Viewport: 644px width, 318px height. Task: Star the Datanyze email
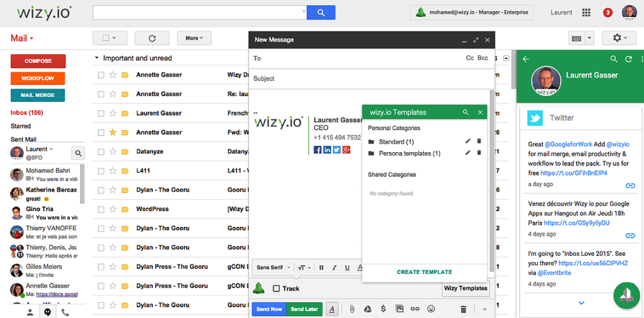pos(113,151)
